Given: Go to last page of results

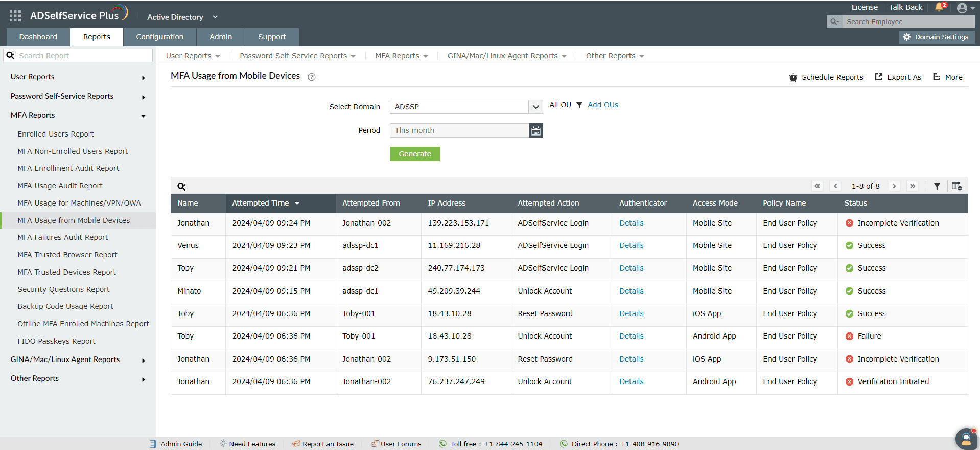Looking at the screenshot, I should 913,186.
